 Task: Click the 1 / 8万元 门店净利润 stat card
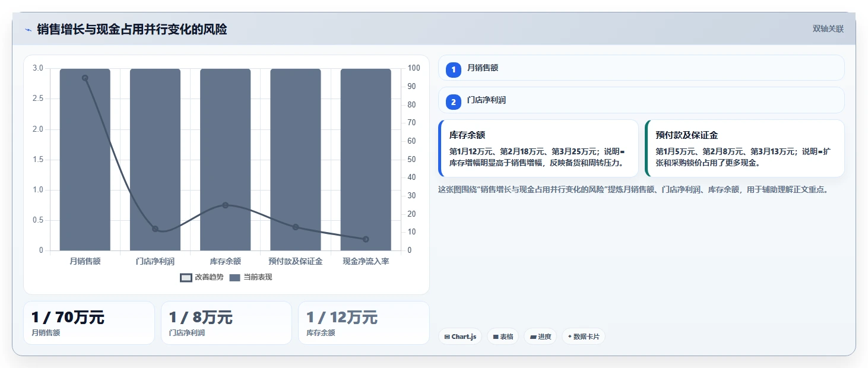[x=226, y=323]
